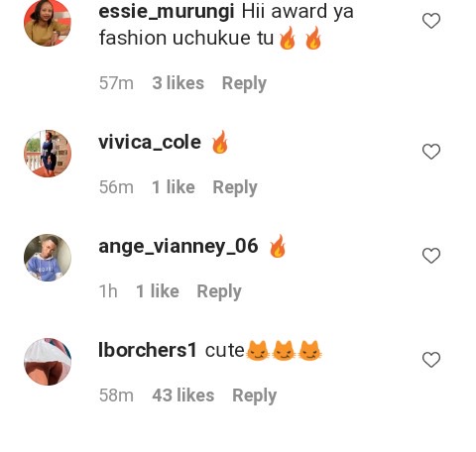Reply to ange_vianney_06's comment
Screen dimensions: 476x452
(x=219, y=291)
